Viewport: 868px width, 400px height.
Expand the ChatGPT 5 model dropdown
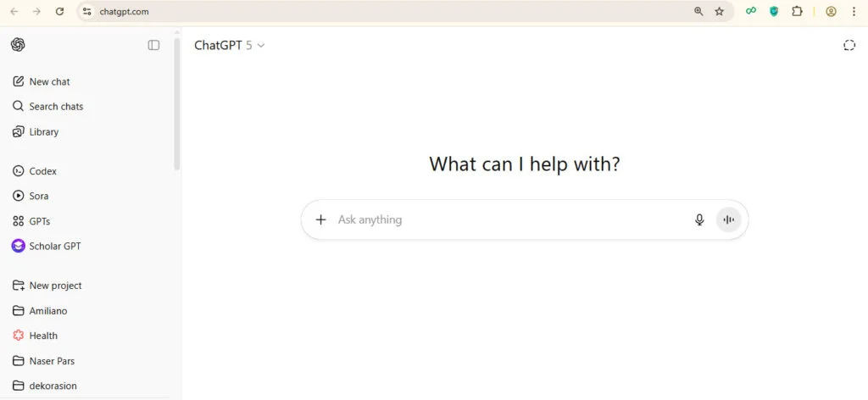pos(230,46)
